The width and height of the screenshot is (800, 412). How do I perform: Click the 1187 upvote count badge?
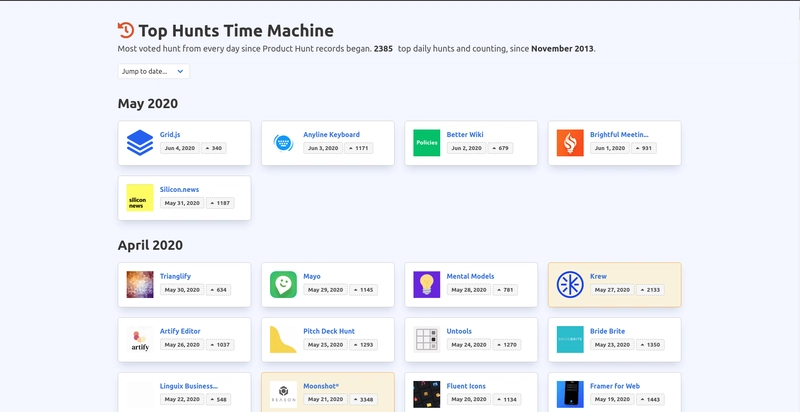[x=219, y=203]
